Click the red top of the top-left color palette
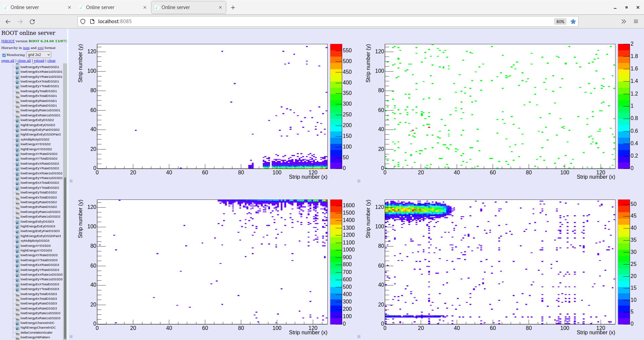644x340 pixels. [x=336, y=47]
